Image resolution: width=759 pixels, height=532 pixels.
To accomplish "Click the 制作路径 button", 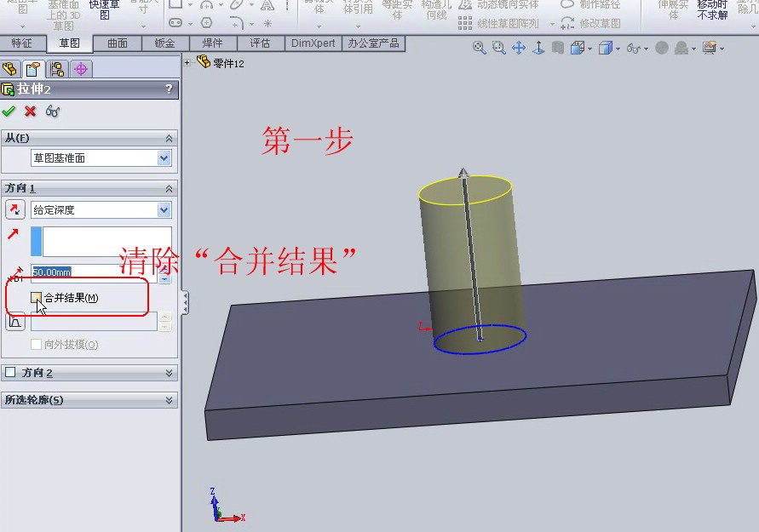I will 590,5.
